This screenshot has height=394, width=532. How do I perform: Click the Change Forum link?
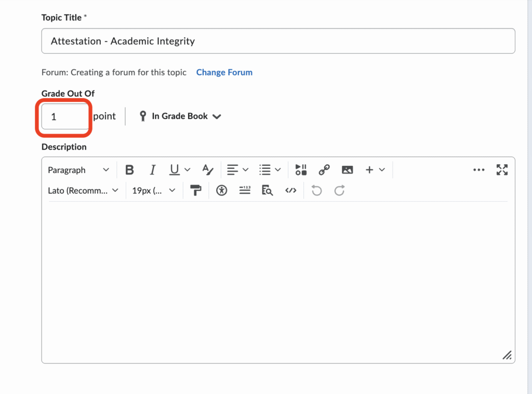224,72
